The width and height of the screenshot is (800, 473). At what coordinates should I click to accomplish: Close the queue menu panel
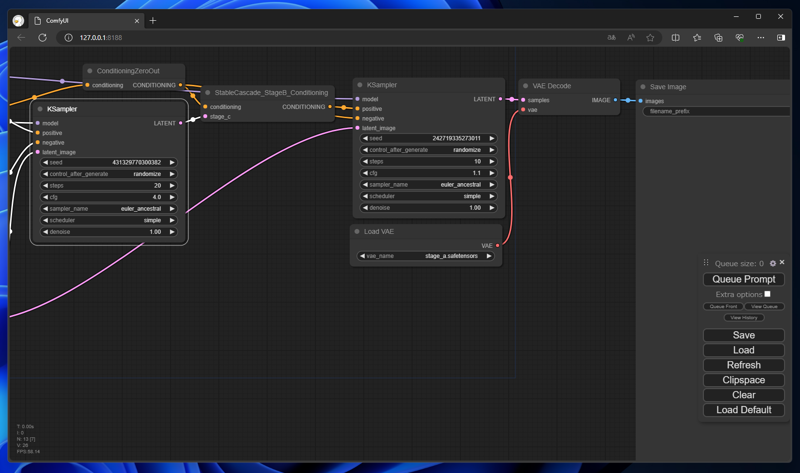(782, 262)
